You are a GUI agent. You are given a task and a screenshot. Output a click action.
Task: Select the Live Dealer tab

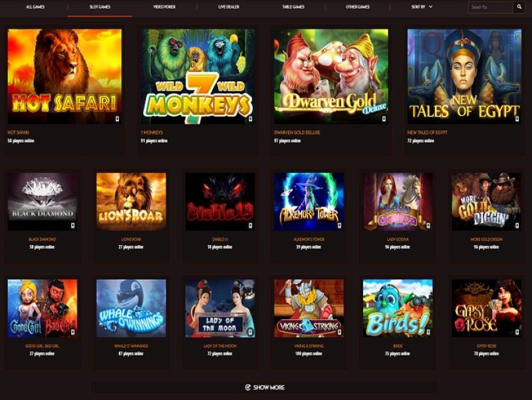(229, 7)
